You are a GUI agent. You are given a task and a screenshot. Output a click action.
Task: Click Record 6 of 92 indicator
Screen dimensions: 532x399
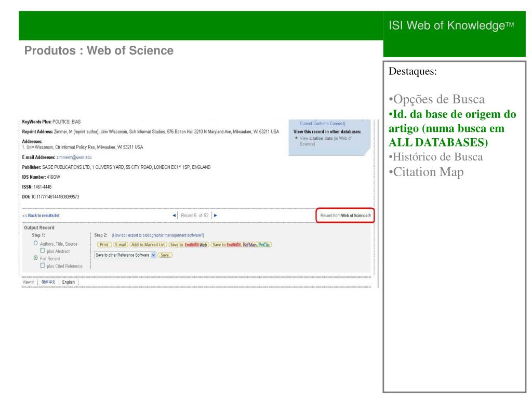[195, 216]
